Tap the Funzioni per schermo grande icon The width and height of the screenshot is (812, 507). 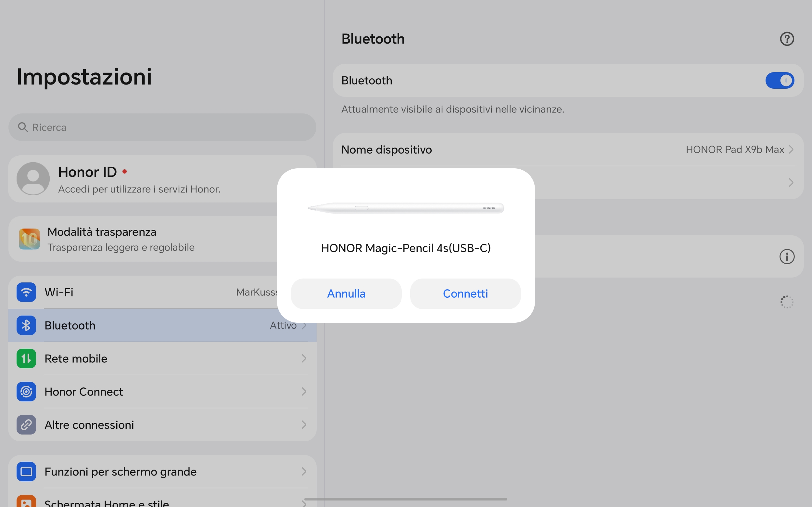click(x=26, y=472)
